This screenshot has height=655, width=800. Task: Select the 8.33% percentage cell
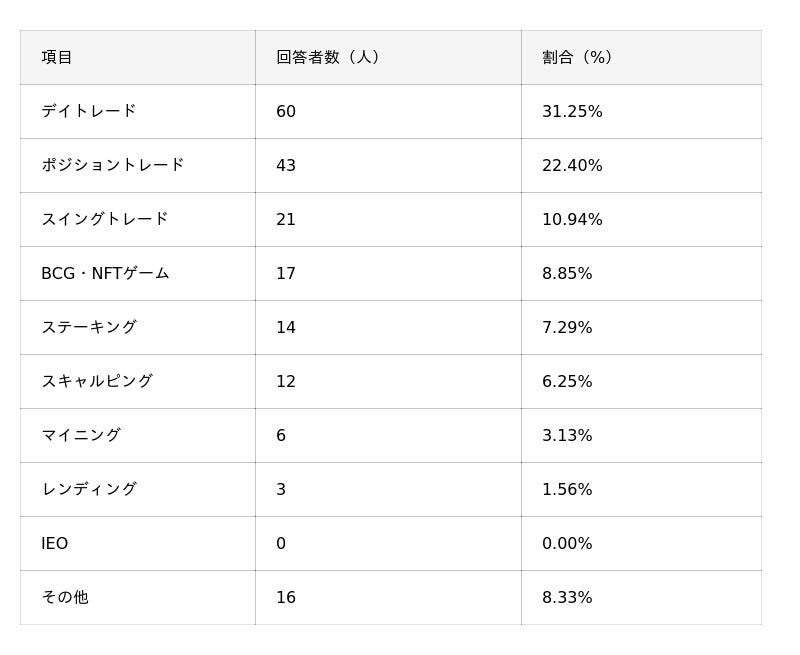tap(567, 598)
